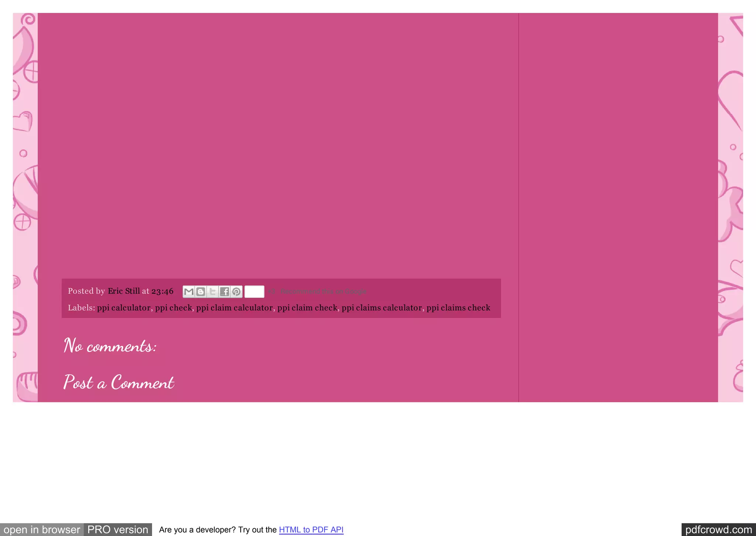756x536 pixels.
Task: Click the BlogThis! share icon
Action: click(x=200, y=292)
